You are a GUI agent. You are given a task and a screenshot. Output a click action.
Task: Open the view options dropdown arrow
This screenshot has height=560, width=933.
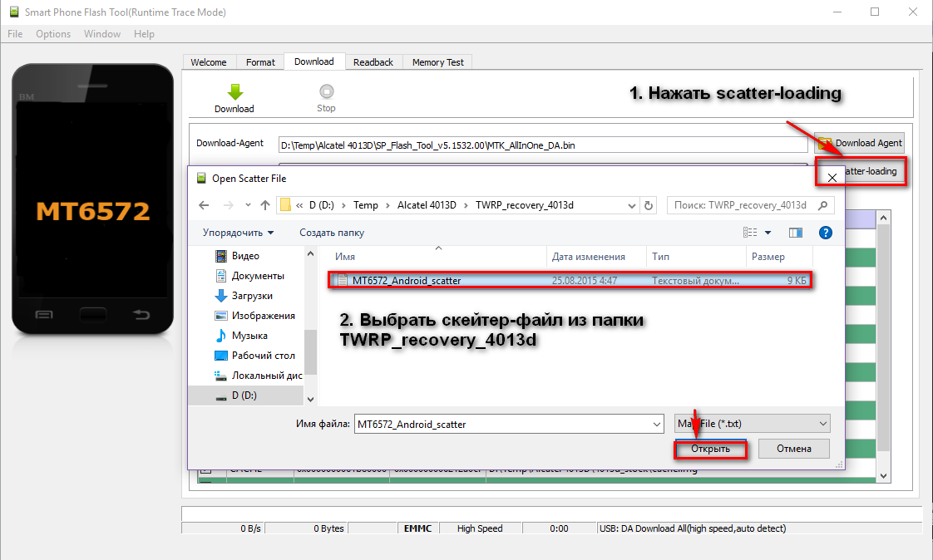pos(768,233)
